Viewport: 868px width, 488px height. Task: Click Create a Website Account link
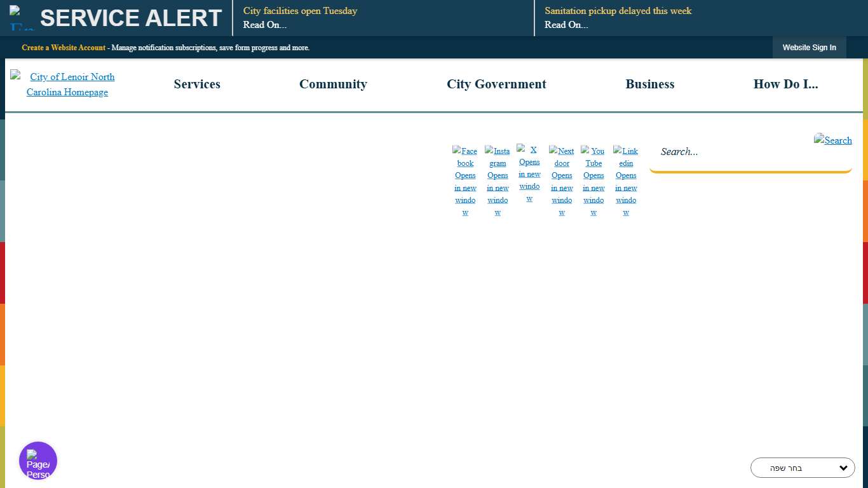64,48
